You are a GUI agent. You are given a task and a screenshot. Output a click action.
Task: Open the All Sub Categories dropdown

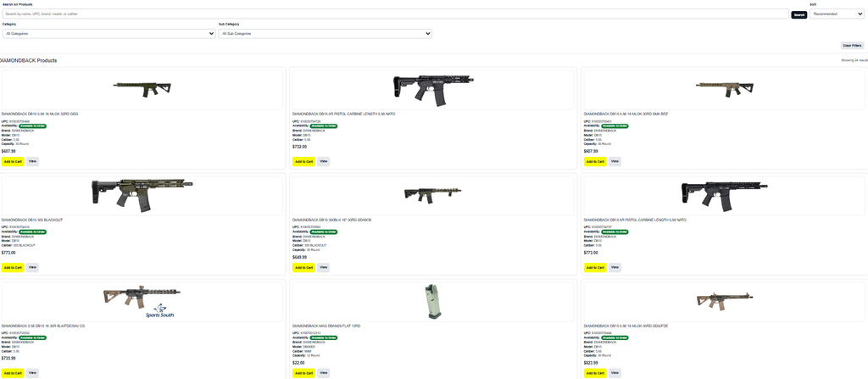(325, 34)
